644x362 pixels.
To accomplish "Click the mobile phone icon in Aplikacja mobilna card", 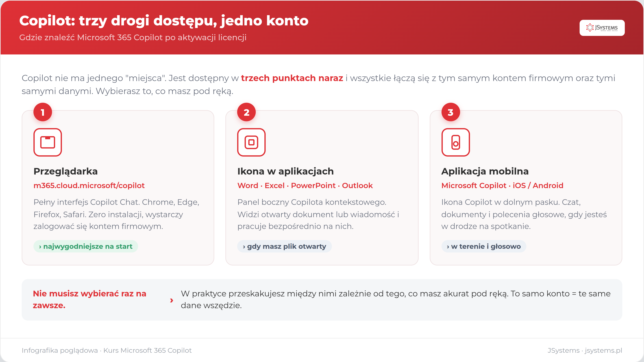I will [455, 142].
